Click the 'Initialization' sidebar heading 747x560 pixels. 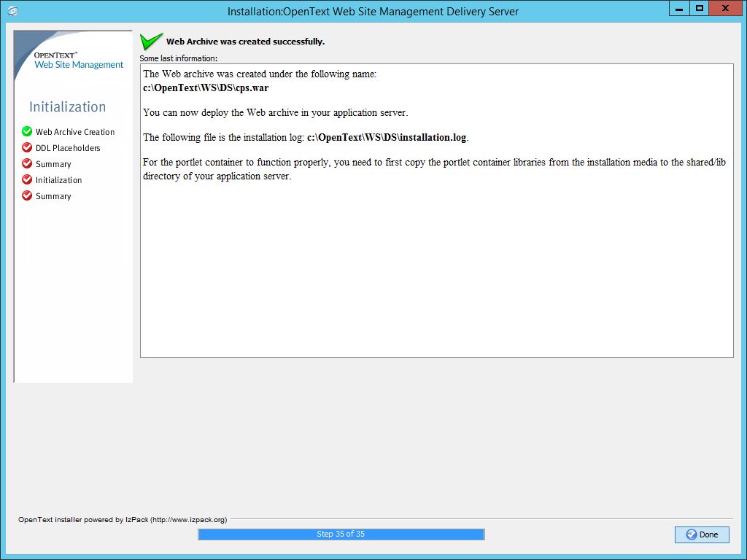point(68,106)
